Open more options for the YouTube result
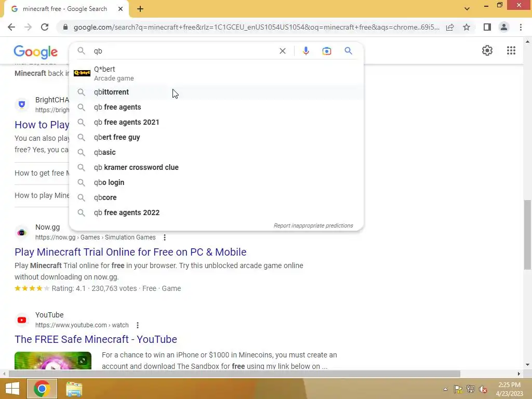Screen dimensions: 532x399 coord(137,325)
